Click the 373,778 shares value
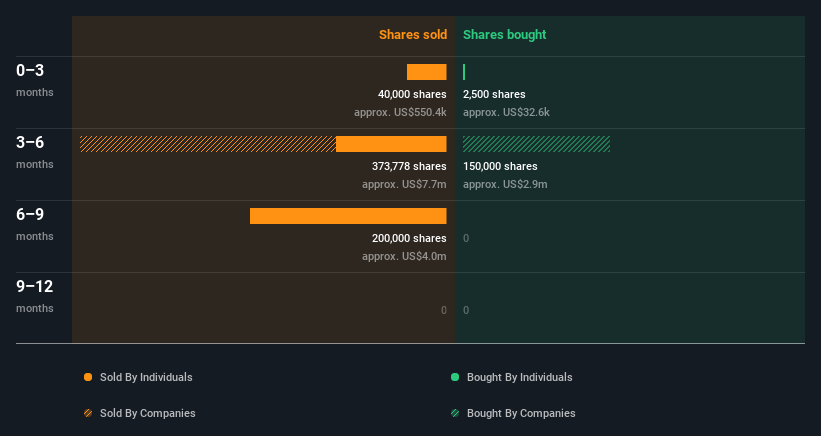 click(409, 166)
